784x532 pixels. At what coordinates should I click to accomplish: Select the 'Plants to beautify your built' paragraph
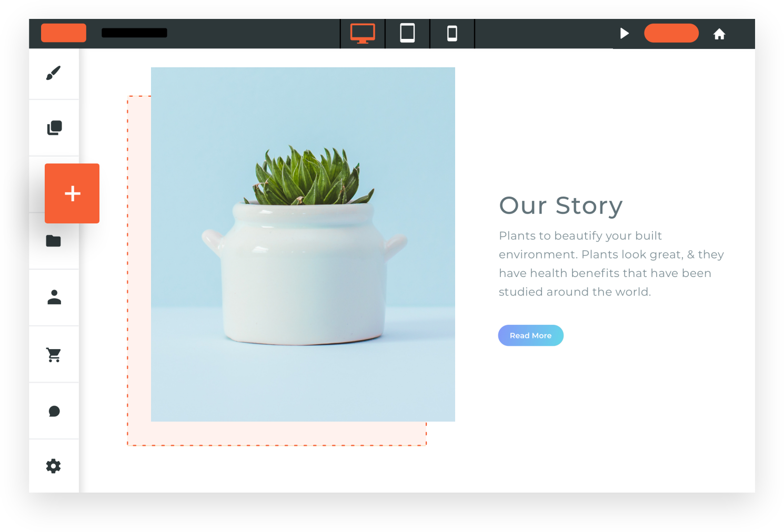point(611,264)
